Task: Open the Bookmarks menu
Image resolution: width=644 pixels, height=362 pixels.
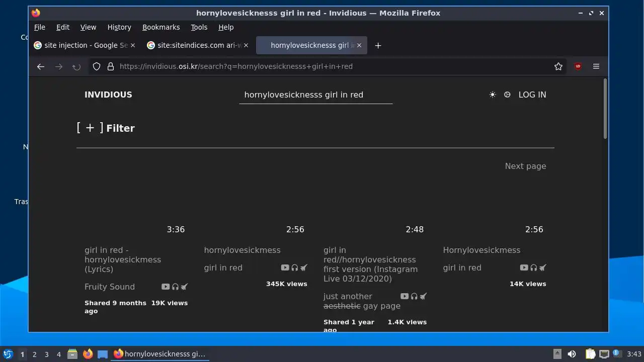Action: click(x=161, y=27)
